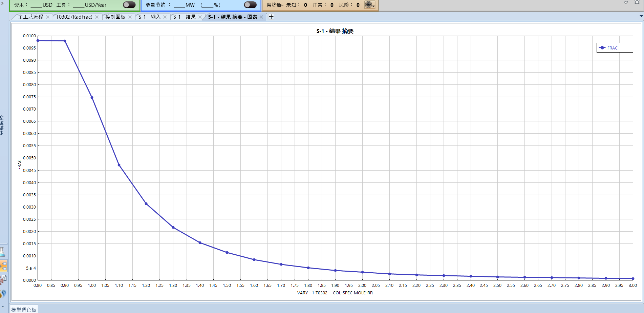This screenshot has width=644, height=313.
Task: Open the Properties environment flask icon
Action: (x=2, y=252)
